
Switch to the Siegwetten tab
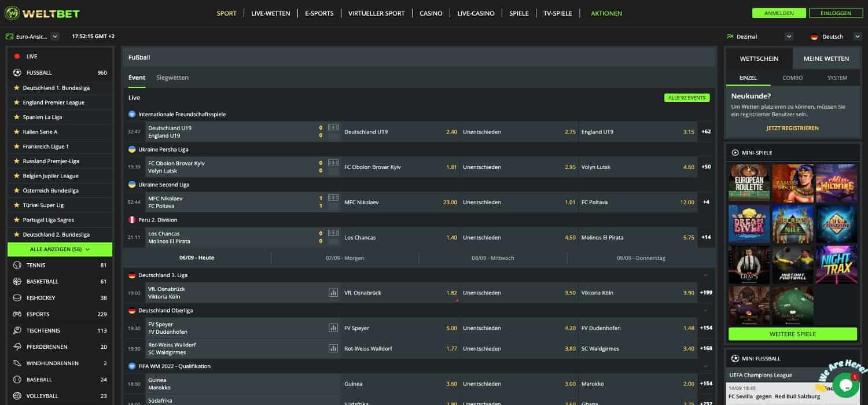click(x=172, y=78)
